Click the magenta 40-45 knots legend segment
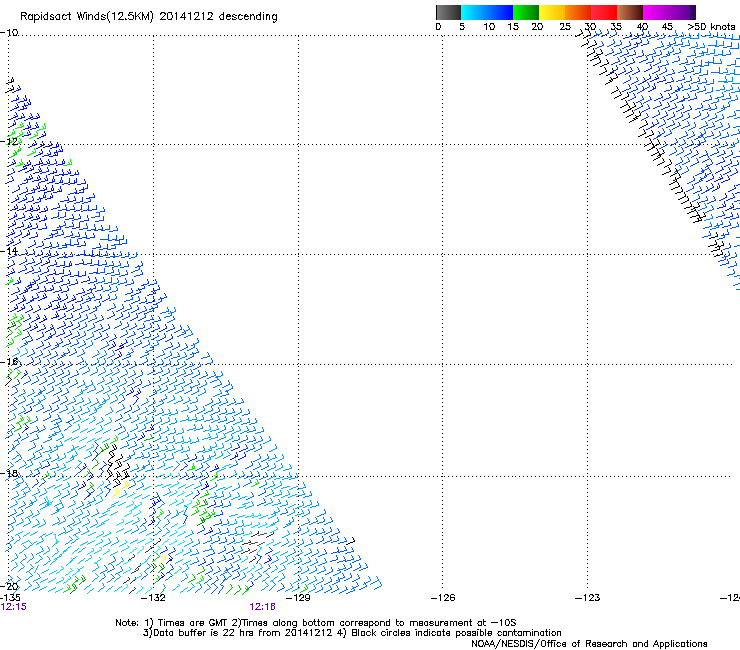Screen dimensions: 740x650 [656, 12]
